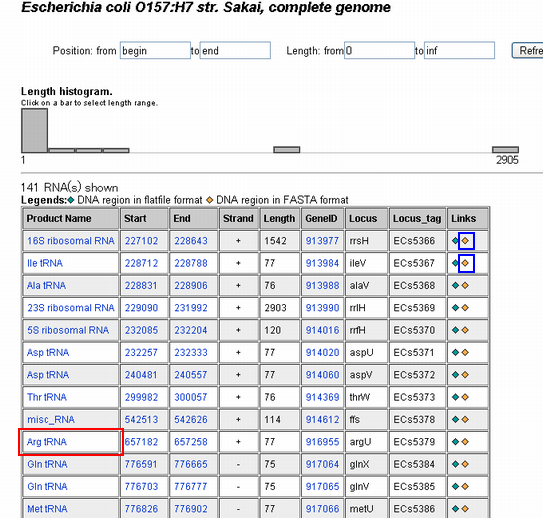Image resolution: width=543 pixels, height=518 pixels.
Task: Open the Arg tRNA product link
Action: [47, 442]
